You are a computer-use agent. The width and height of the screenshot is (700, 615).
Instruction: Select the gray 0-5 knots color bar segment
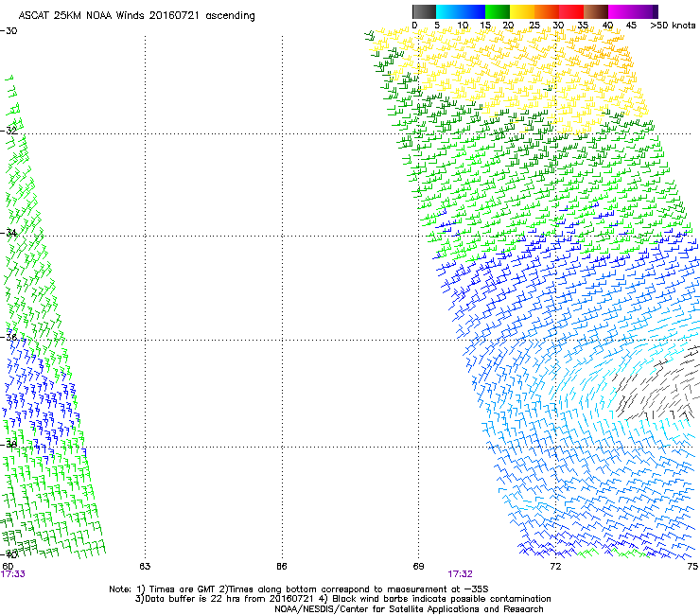coord(424,11)
